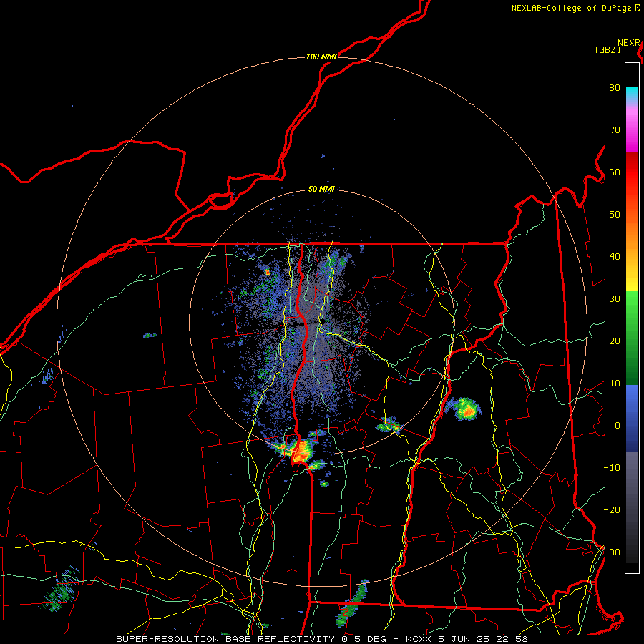Click the KCXX 5 JUN 25 22:58 timestamp
The width and height of the screenshot is (644, 644).
467,639
